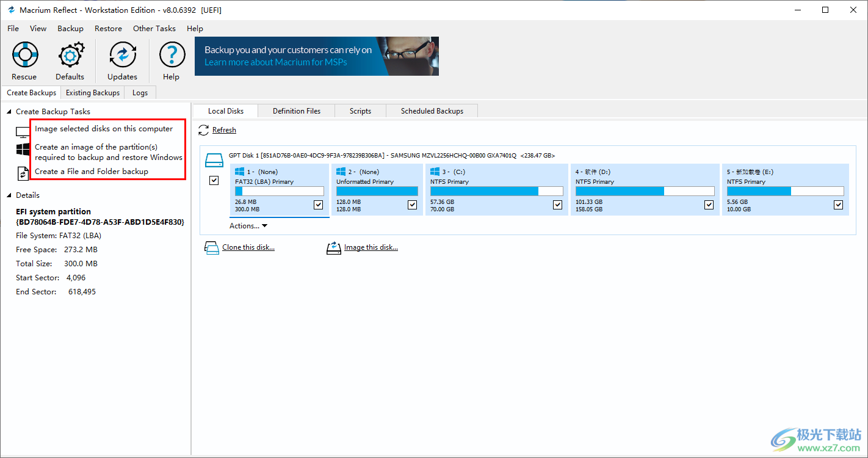This screenshot has height=458, width=868.
Task: Click the partition GUID text in Details
Action: pos(100,222)
